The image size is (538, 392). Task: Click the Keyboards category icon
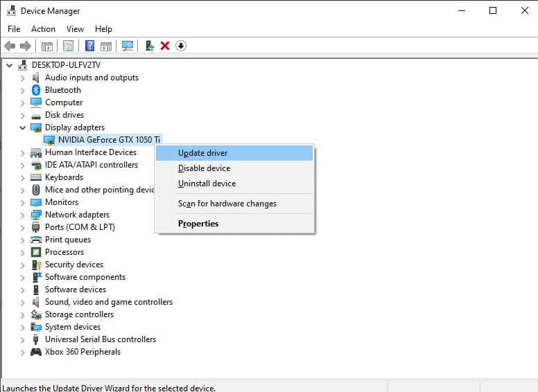coord(36,177)
